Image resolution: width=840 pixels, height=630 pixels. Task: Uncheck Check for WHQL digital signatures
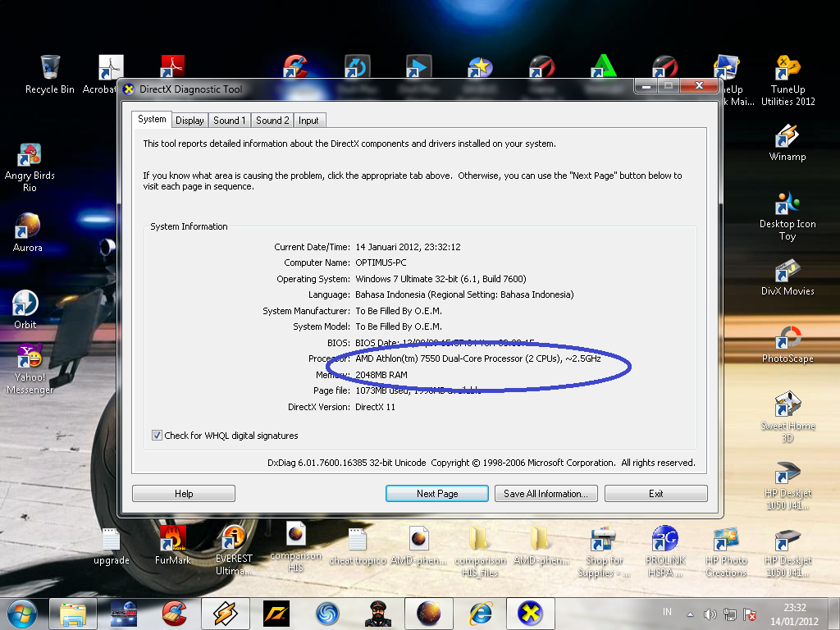pos(157,436)
